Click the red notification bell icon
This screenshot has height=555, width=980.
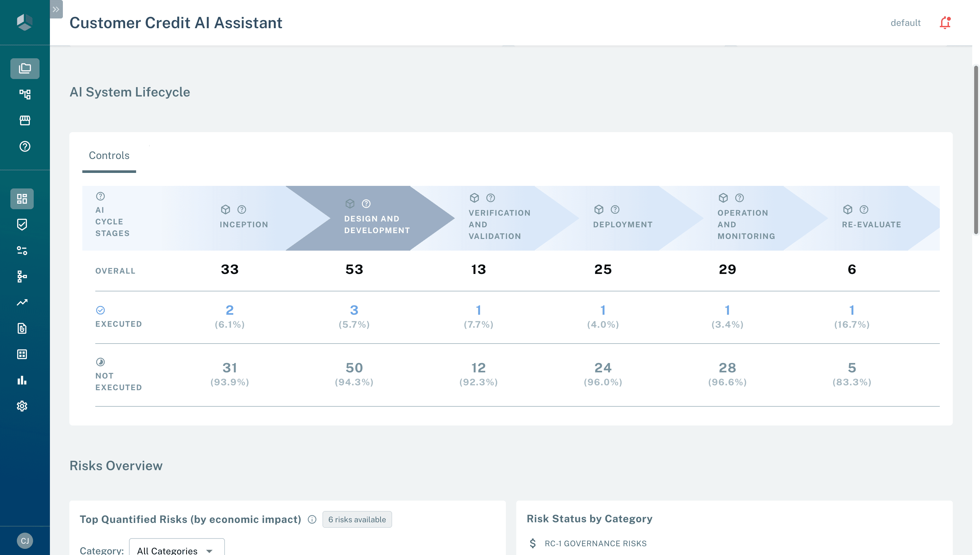click(945, 23)
